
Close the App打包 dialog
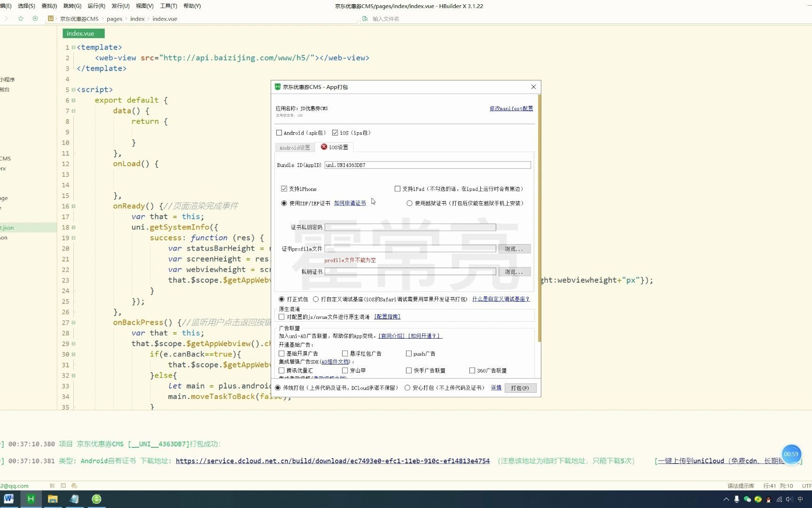(533, 87)
